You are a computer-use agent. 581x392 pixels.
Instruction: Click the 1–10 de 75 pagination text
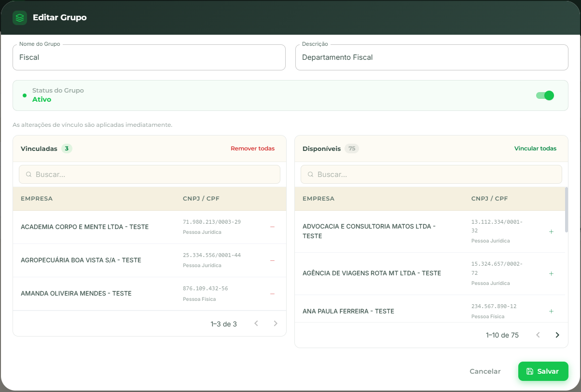(502, 335)
